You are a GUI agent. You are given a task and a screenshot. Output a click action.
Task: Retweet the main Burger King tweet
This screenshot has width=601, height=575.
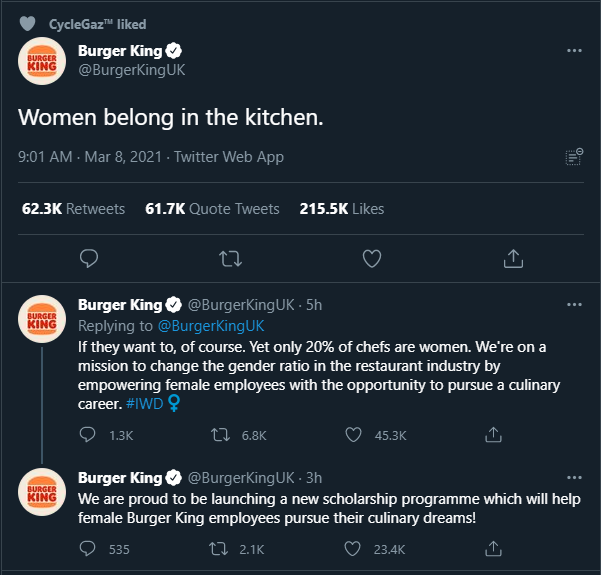click(x=230, y=258)
